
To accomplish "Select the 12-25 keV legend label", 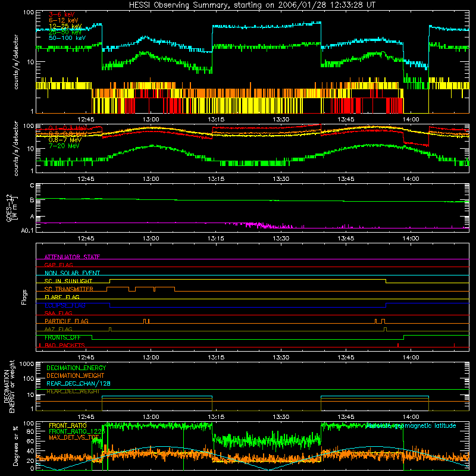I will coord(65,26).
